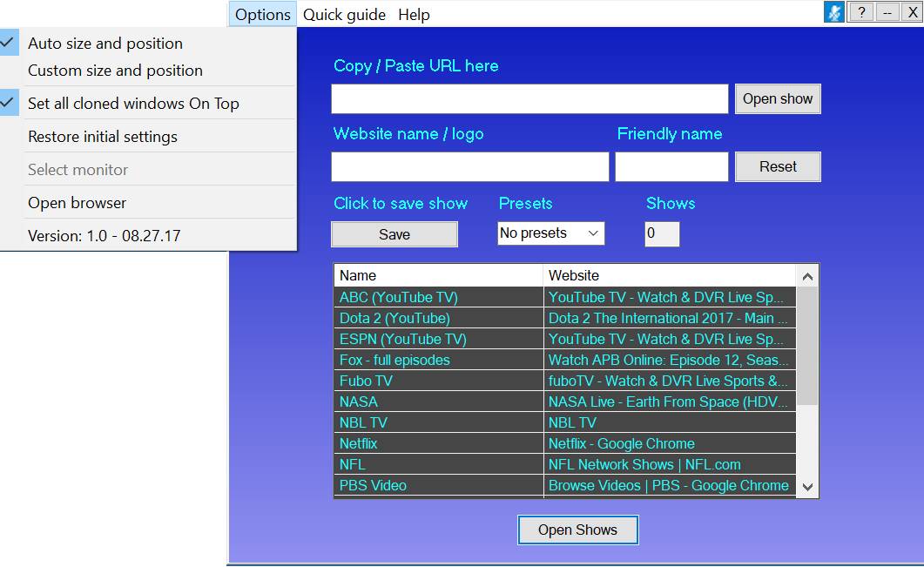The height and width of the screenshot is (567, 924).
Task: Choose Restore initial settings
Action: pos(148,136)
